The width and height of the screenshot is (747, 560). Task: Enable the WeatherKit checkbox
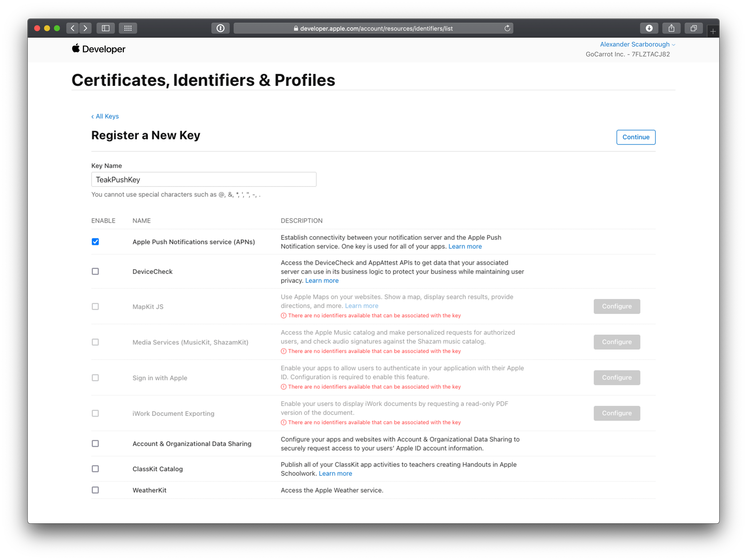(x=95, y=490)
